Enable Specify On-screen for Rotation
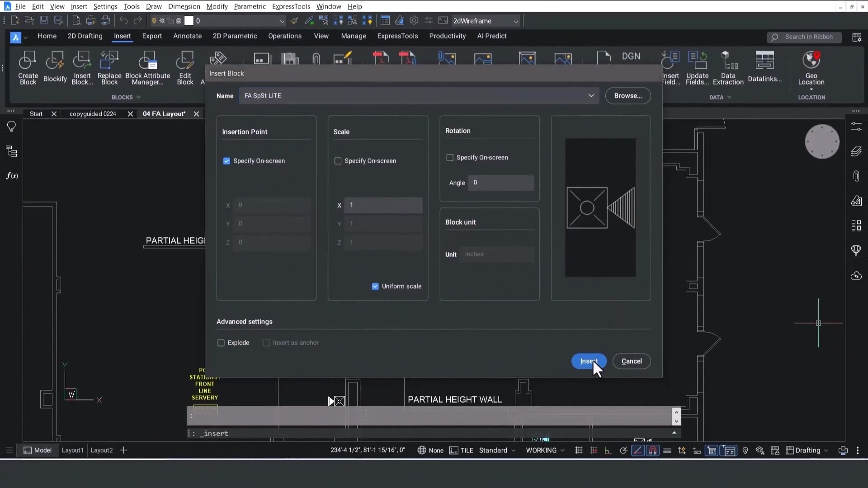 [450, 157]
